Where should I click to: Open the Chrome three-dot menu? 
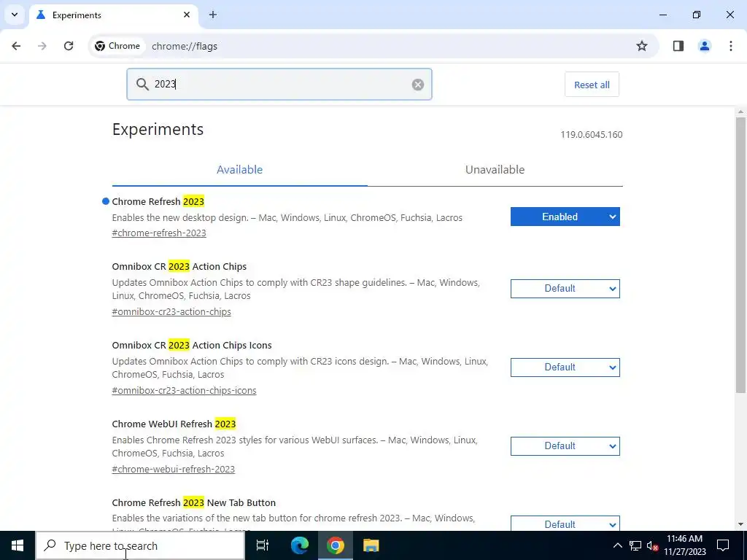pos(730,46)
